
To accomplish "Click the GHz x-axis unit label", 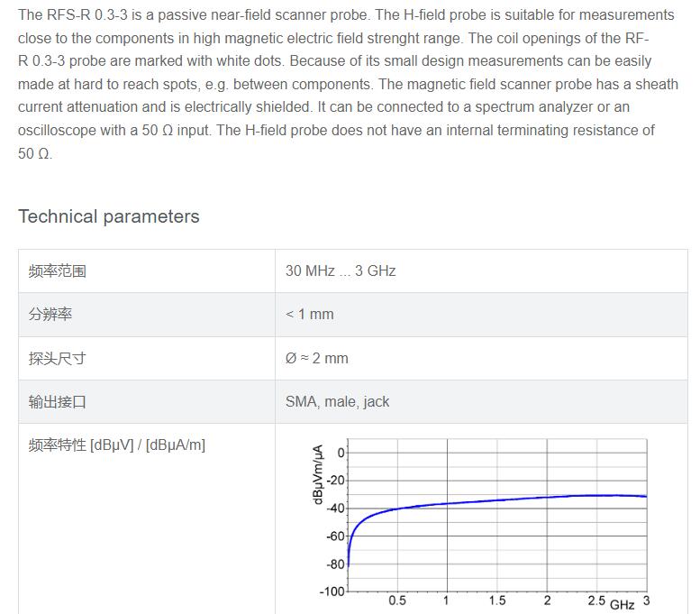I will tap(622, 605).
